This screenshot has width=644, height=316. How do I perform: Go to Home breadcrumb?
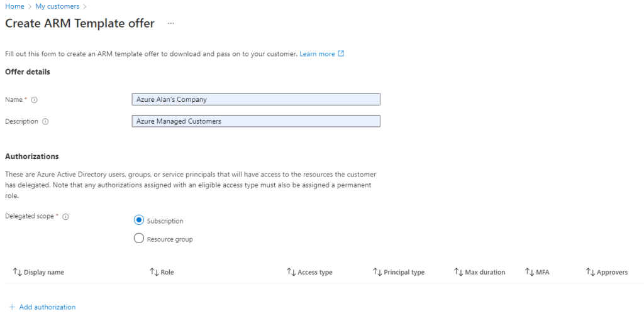point(14,6)
